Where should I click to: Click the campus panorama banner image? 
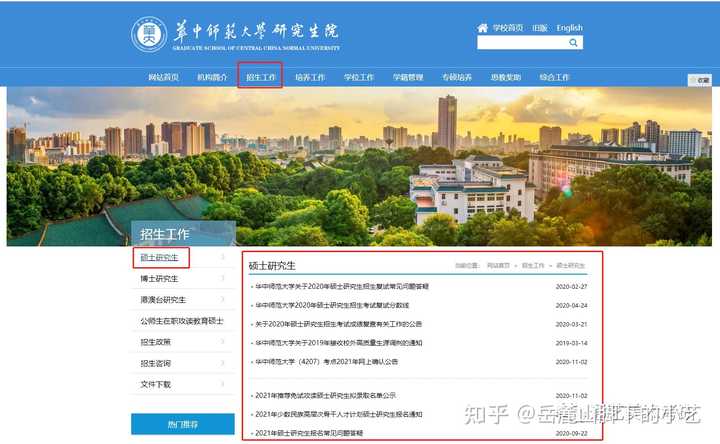[359, 166]
